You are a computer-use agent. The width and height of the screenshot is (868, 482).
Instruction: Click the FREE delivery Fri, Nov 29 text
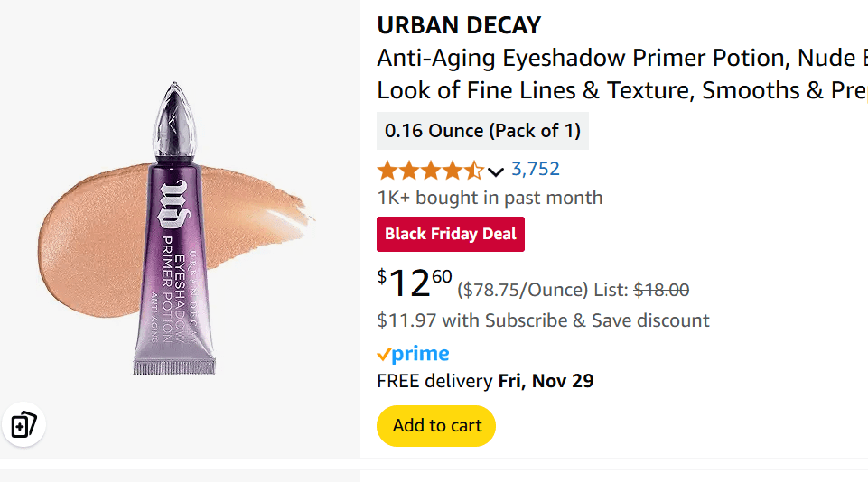485,381
